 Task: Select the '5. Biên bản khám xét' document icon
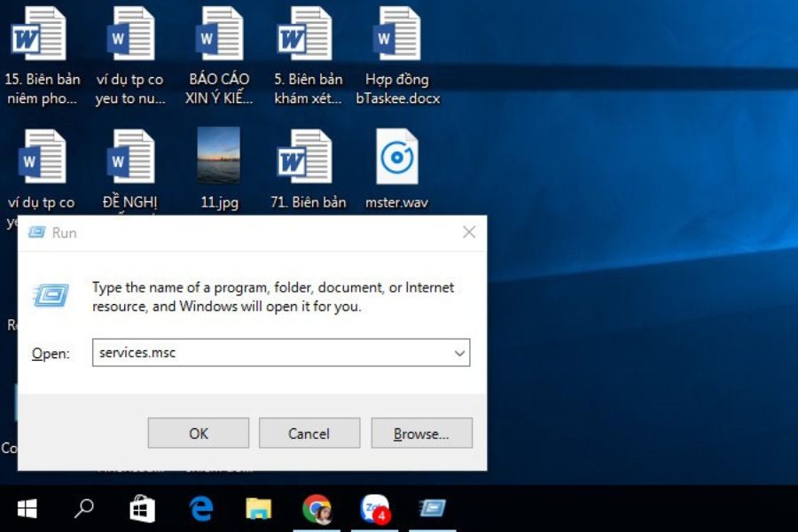point(306,35)
